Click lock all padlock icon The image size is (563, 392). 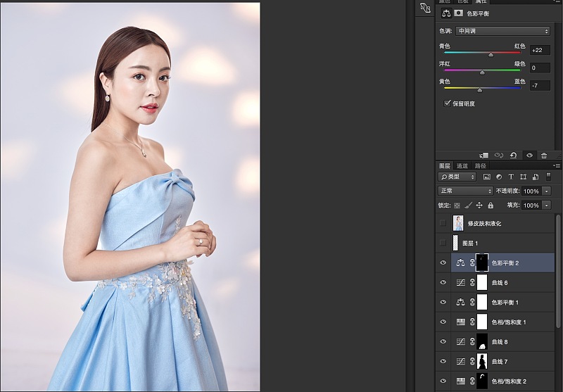491,206
